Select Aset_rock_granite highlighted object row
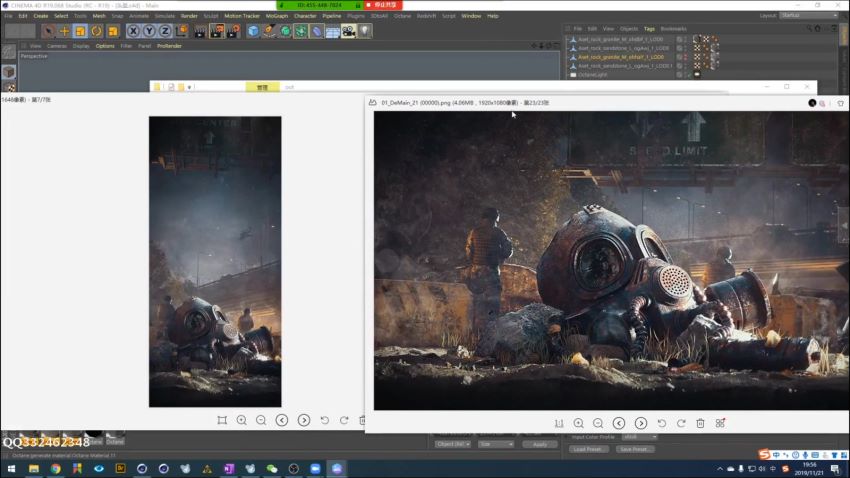This screenshot has width=850, height=478. 621,57
